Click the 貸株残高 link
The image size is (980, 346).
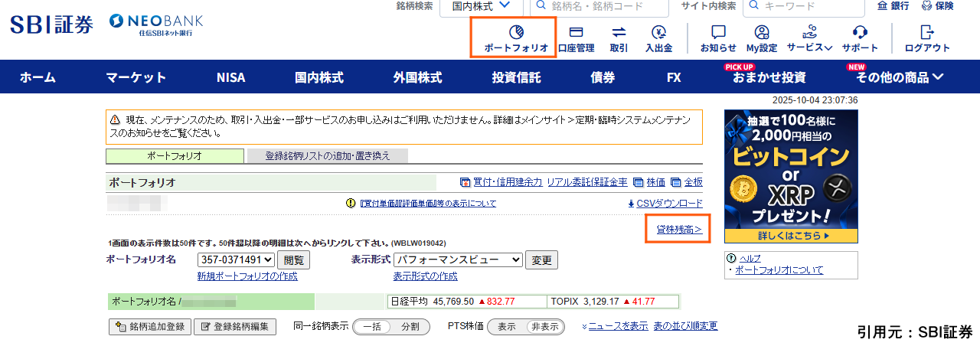[x=678, y=230]
